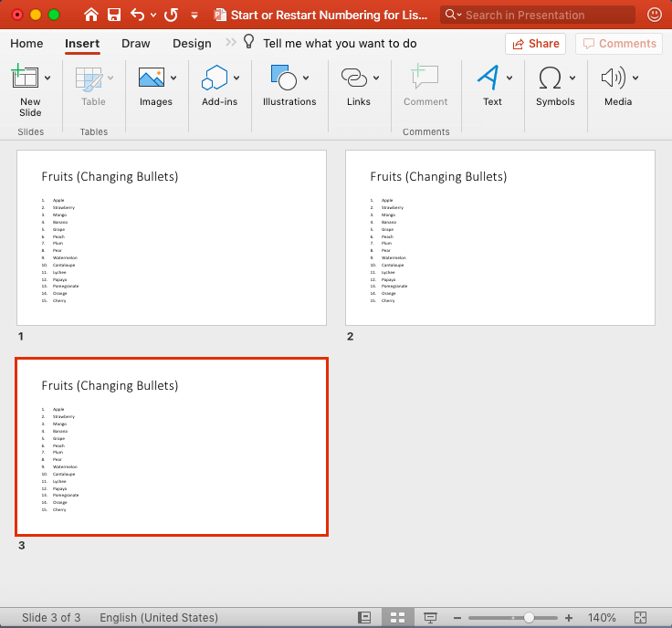Toggle Slide Sorter view button
This screenshot has height=628, width=672.
click(397, 618)
